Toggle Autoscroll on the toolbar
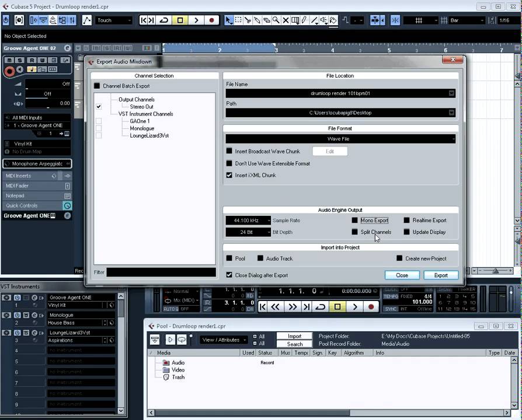Viewport: 522px width, 420px height. pos(374,20)
